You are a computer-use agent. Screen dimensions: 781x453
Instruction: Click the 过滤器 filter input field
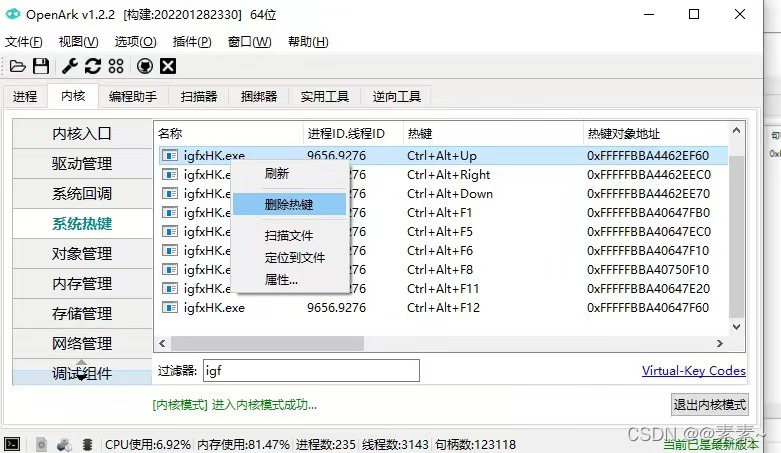[311, 371]
